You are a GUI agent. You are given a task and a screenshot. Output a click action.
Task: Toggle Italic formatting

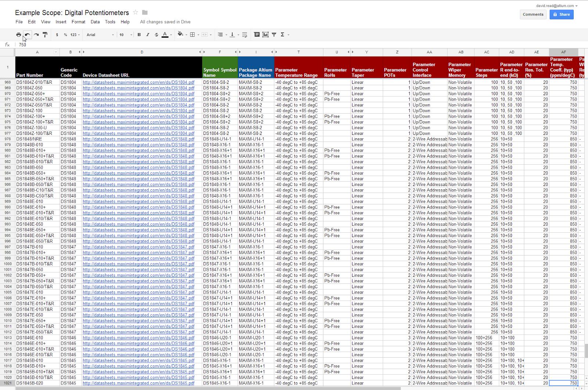click(148, 35)
